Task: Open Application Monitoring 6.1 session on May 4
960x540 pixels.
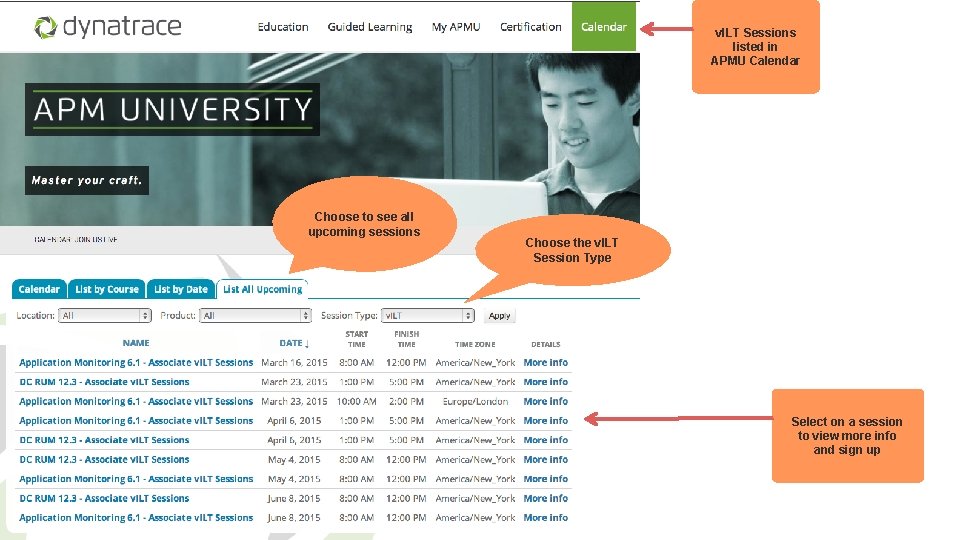Action: tap(136, 479)
